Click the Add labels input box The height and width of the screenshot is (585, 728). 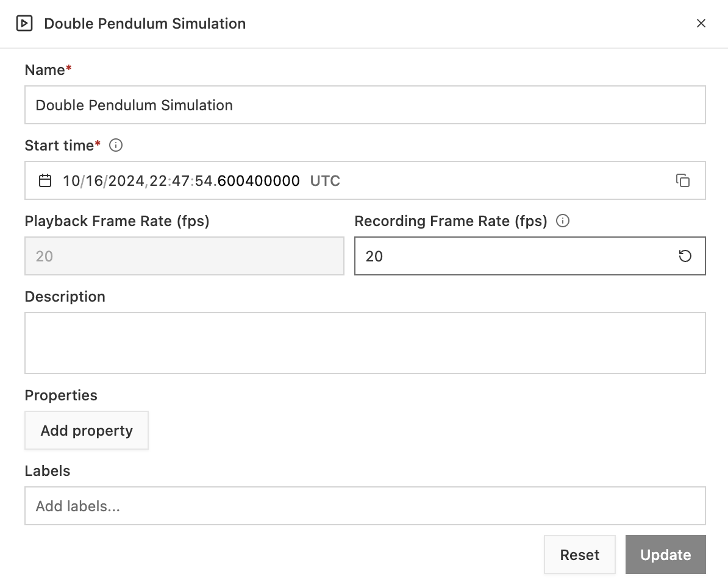pos(365,506)
